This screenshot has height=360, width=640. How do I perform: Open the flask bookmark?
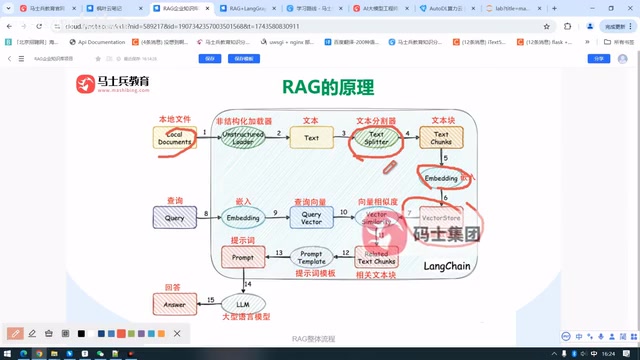[544, 42]
